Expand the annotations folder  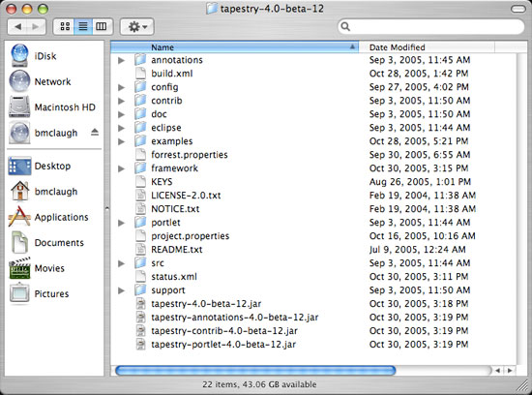[121, 60]
